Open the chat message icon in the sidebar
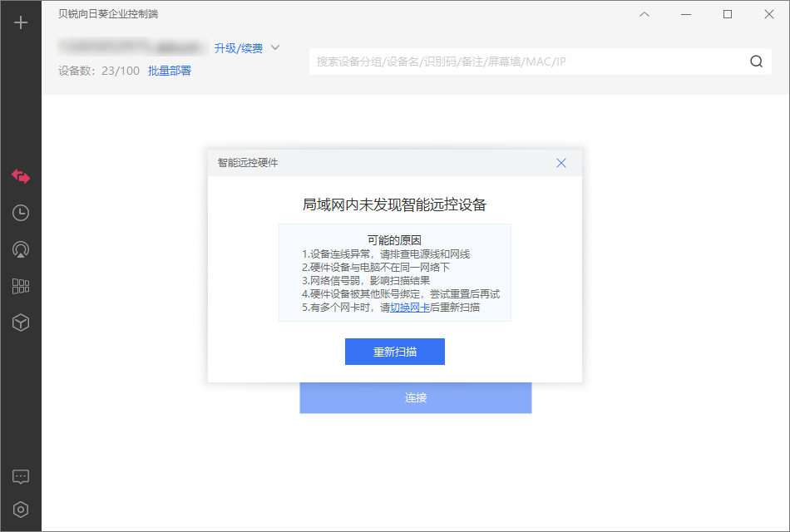Screen dimensions: 790x532 coord(21,476)
